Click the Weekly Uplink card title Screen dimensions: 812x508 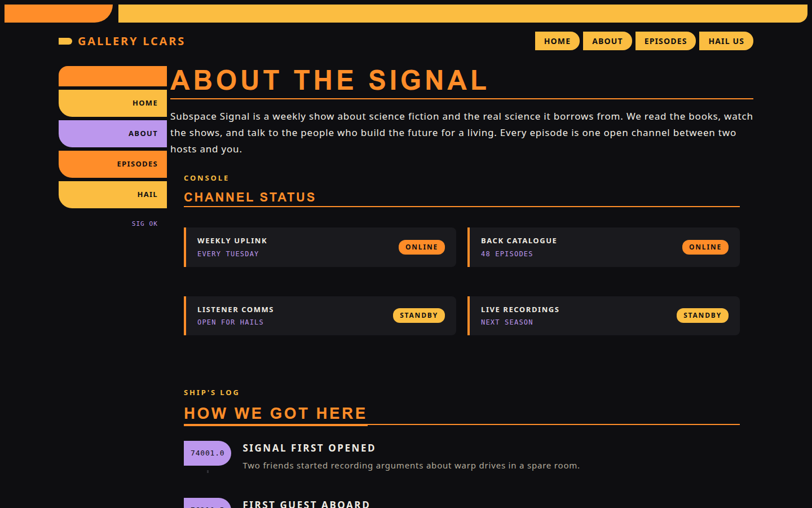click(232, 241)
